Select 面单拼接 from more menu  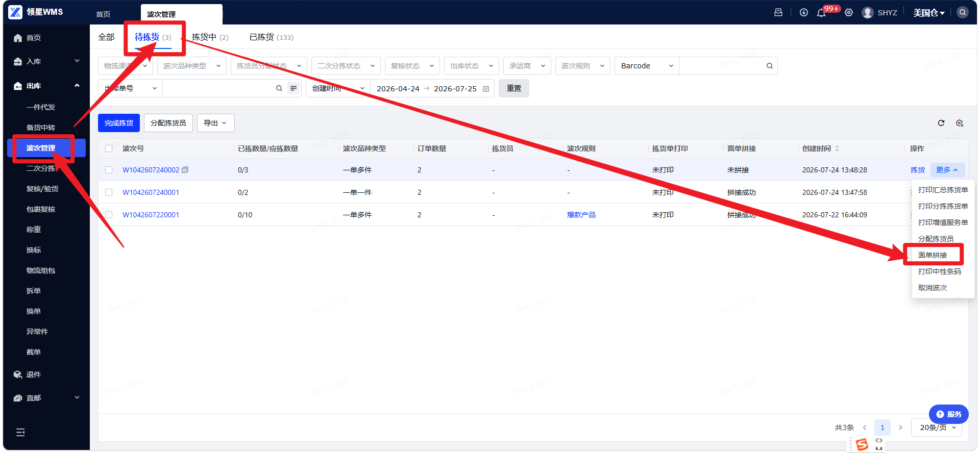click(933, 255)
